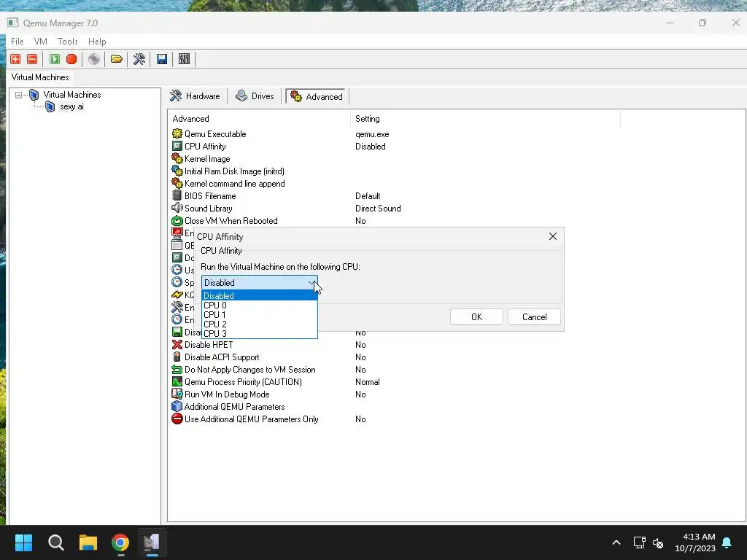
Task: Click the Kernel Image row icon
Action: pos(177,158)
